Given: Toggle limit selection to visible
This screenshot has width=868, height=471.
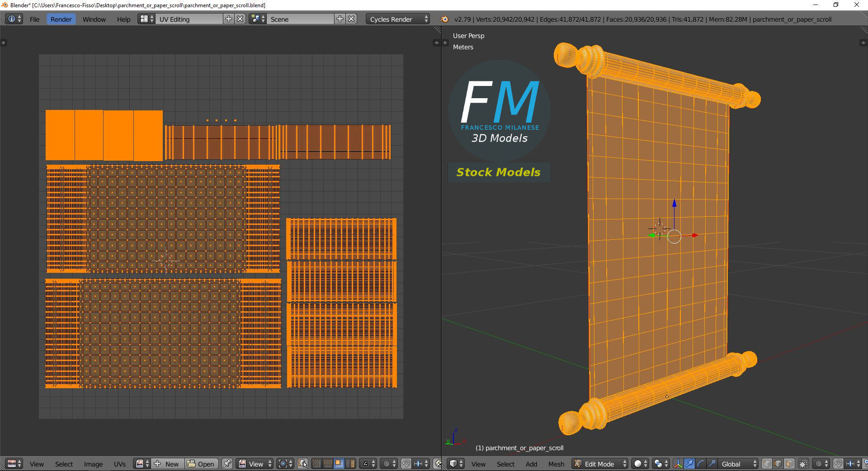Looking at the screenshot, I should (803, 464).
